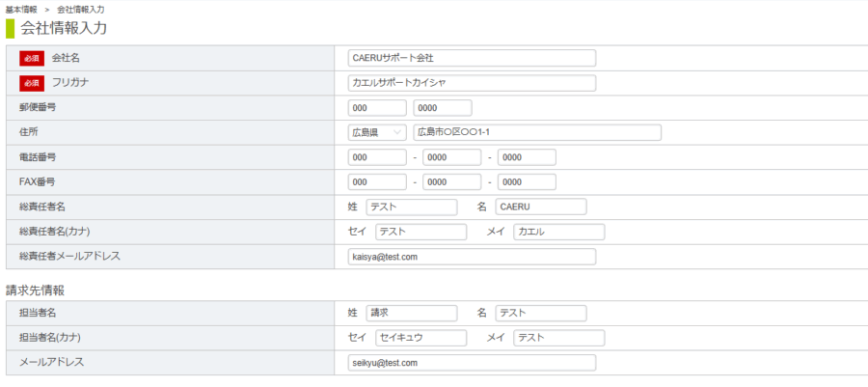Click the 総責任者名(カナ) メイ field
868x387 pixels.
pyautogui.click(x=558, y=232)
